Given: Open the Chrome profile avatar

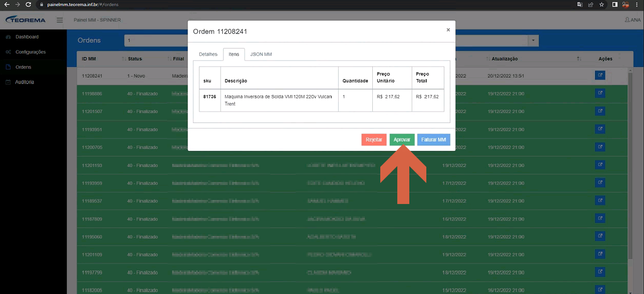Looking at the screenshot, I should click(625, 4).
